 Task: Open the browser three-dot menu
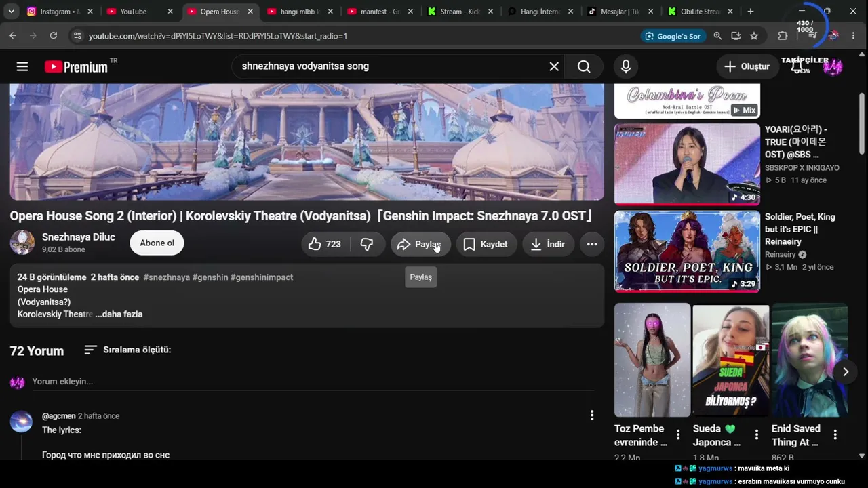click(x=854, y=36)
